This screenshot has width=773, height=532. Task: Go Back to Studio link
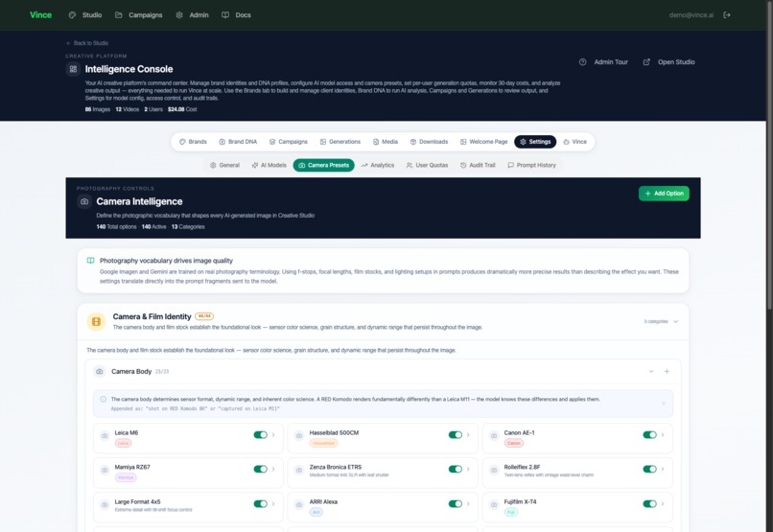tap(87, 43)
